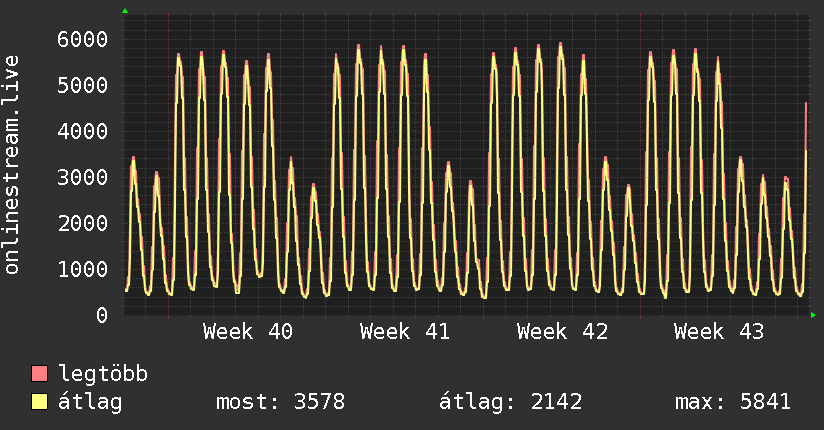This screenshot has width=824, height=430.
Task: Click the 2000 y-axis label
Action: (x=83, y=223)
